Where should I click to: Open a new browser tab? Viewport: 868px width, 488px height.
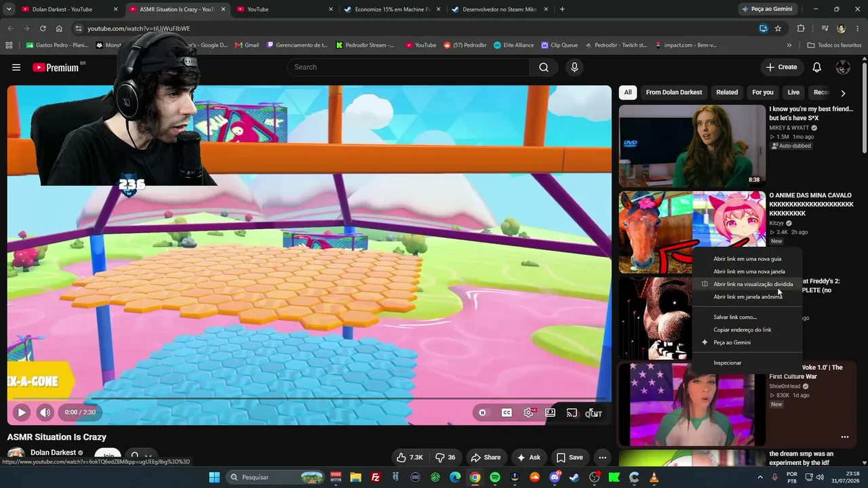pyautogui.click(x=562, y=9)
